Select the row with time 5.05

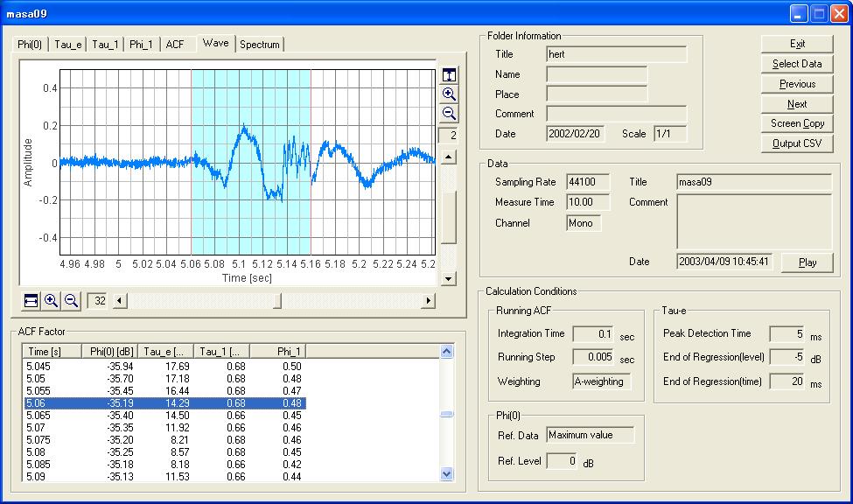[x=164, y=379]
